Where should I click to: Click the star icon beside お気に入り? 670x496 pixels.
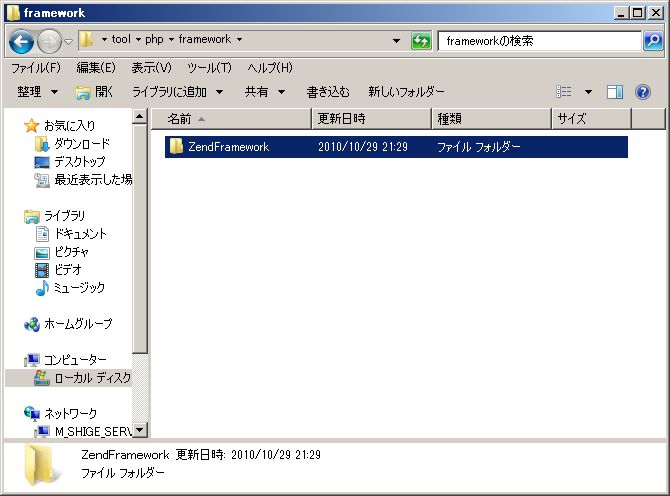(x=31, y=126)
